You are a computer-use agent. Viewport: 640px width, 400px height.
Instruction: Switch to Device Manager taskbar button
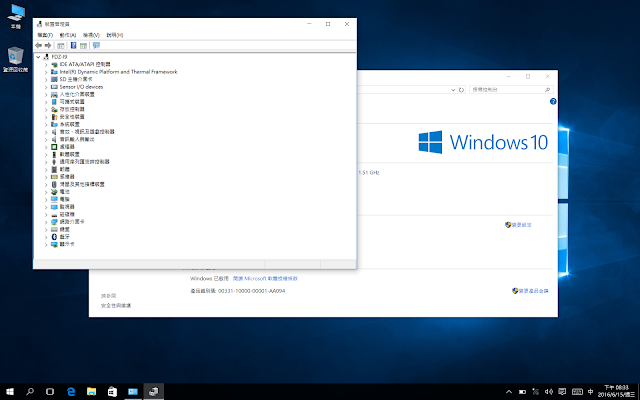pos(153,392)
